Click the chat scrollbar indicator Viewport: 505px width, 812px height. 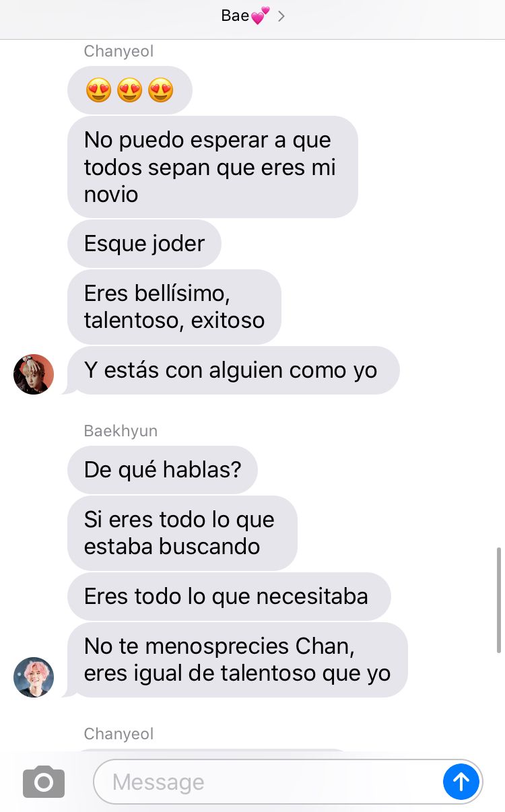[x=498, y=600]
